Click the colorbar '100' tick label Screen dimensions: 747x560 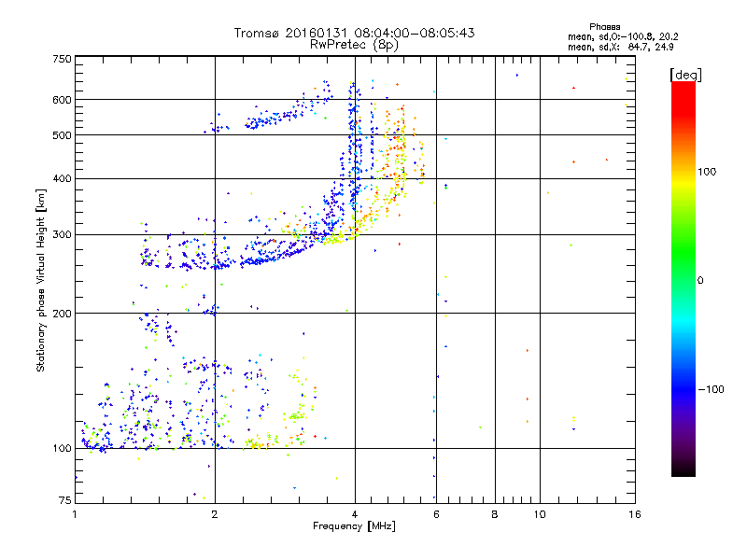[707, 172]
